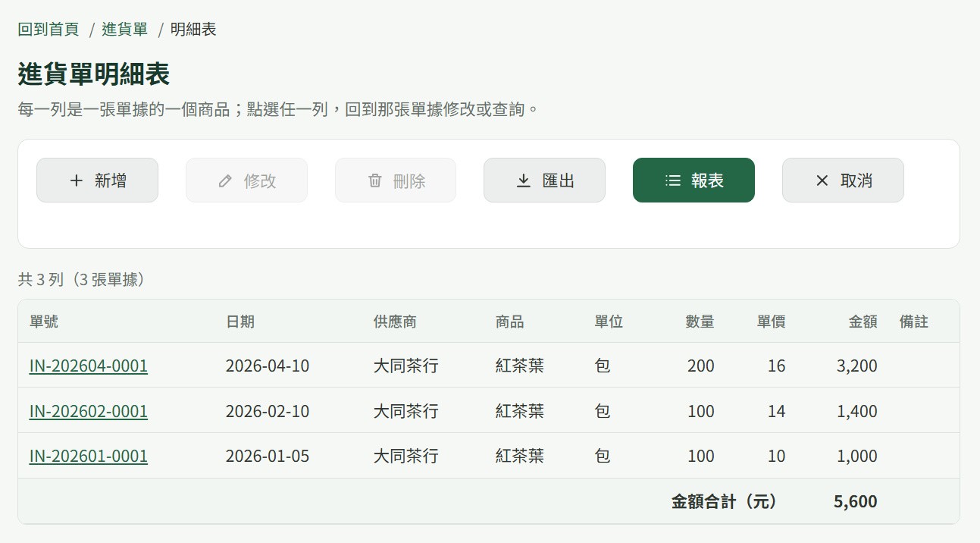Click the 金額 column header
This screenshot has height=543, width=980.
pos(863,322)
